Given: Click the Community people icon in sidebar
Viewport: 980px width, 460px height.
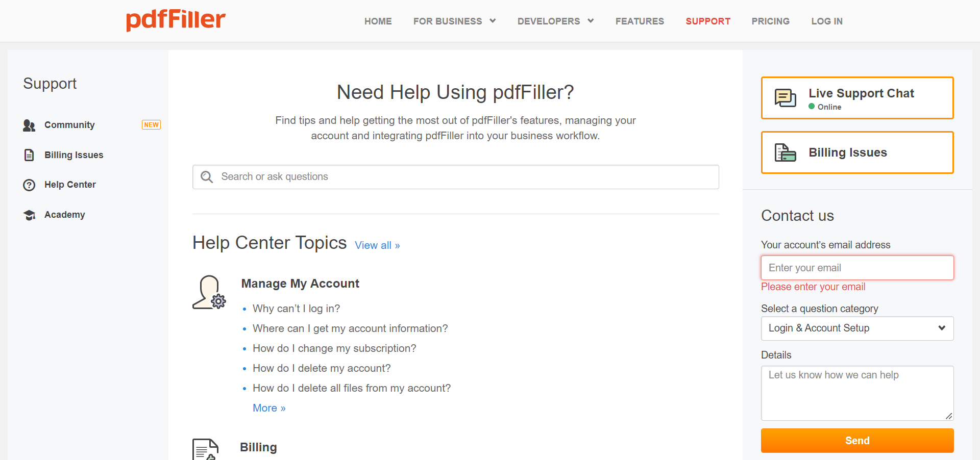Looking at the screenshot, I should coord(29,125).
